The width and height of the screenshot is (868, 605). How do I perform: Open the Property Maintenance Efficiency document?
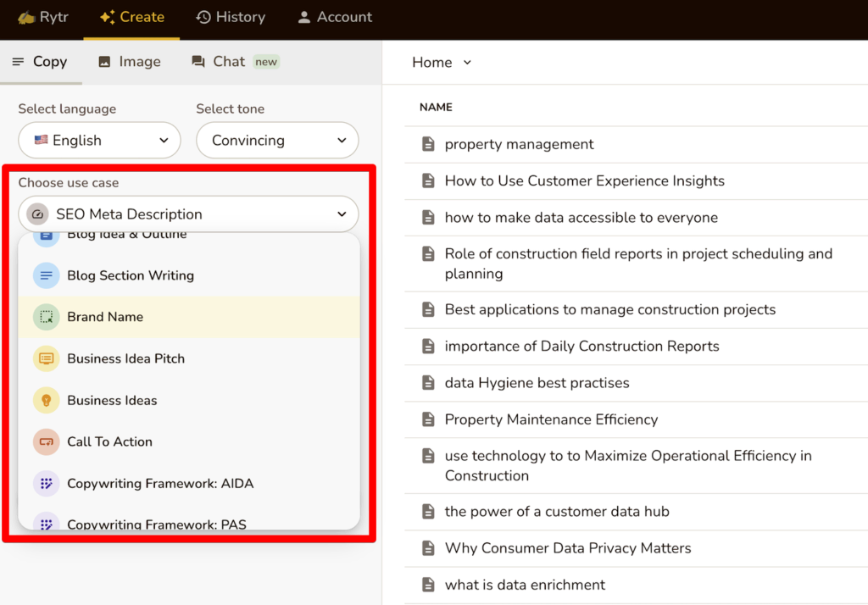click(x=551, y=419)
